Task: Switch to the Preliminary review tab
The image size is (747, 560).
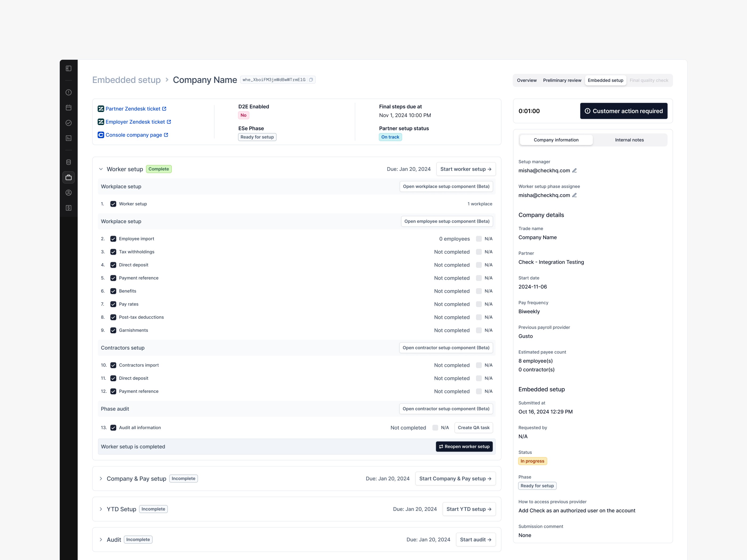Action: coord(562,80)
